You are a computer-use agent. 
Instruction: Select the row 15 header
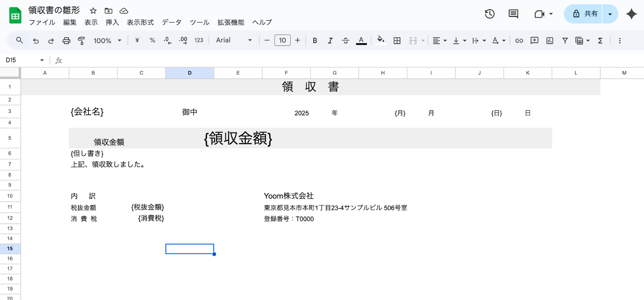[x=10, y=249]
